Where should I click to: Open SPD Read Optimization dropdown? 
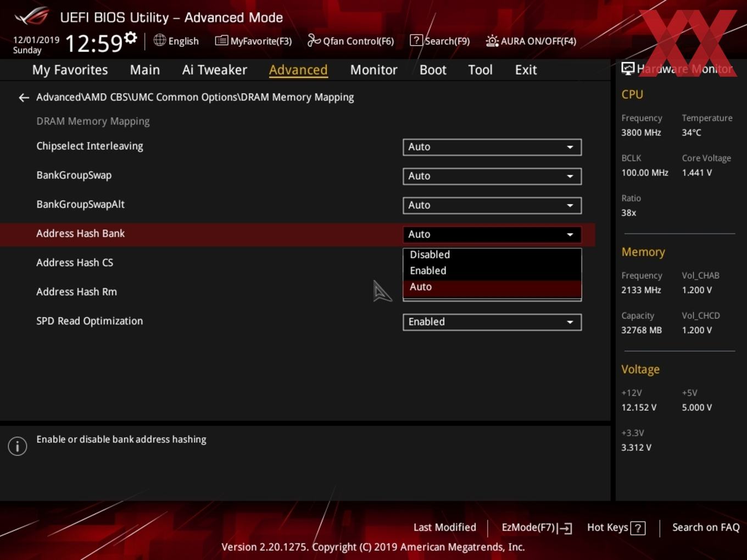(492, 322)
